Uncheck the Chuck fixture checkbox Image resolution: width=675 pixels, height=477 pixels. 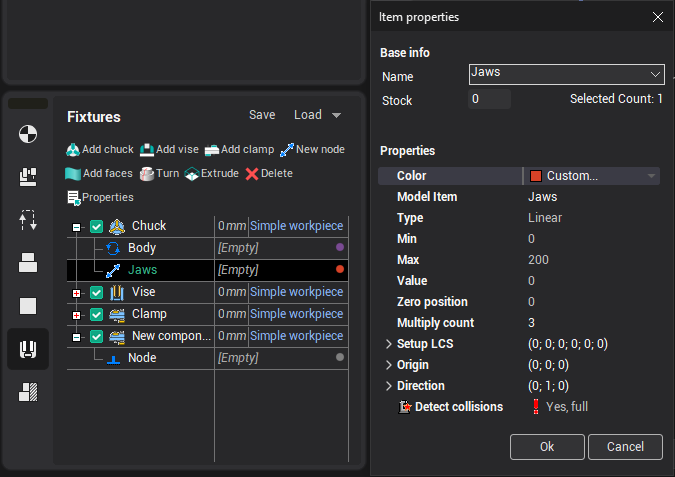click(x=97, y=226)
